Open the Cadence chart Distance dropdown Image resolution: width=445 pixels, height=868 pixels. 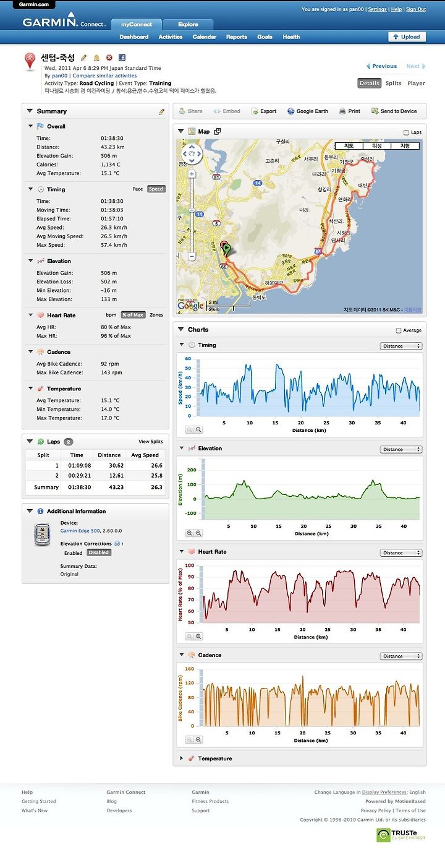pos(401,656)
